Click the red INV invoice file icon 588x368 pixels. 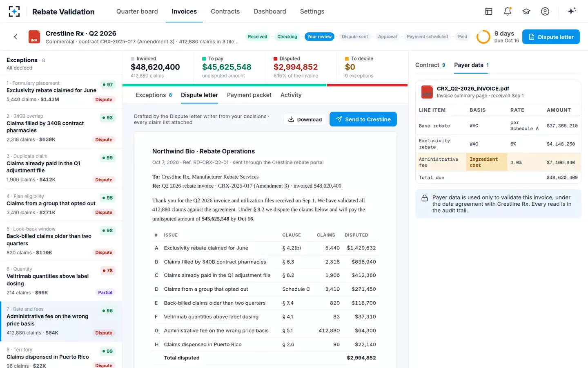(x=34, y=37)
